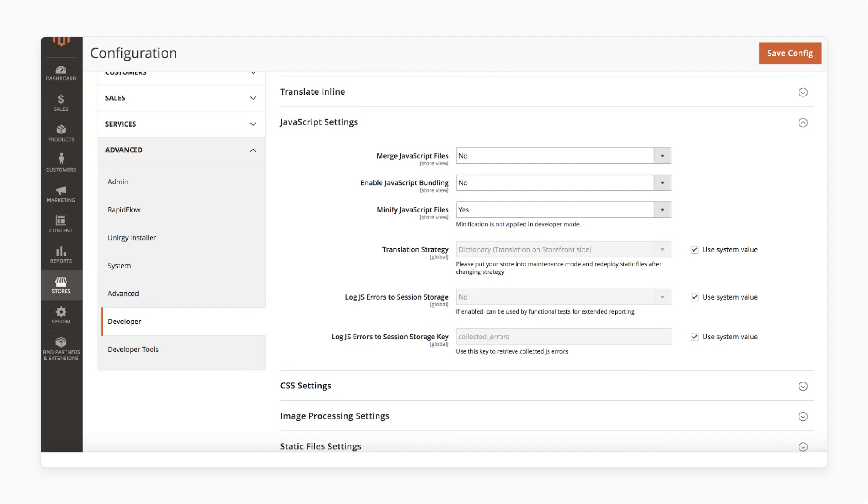Click the maintenance mode redeploy note text

(558, 268)
